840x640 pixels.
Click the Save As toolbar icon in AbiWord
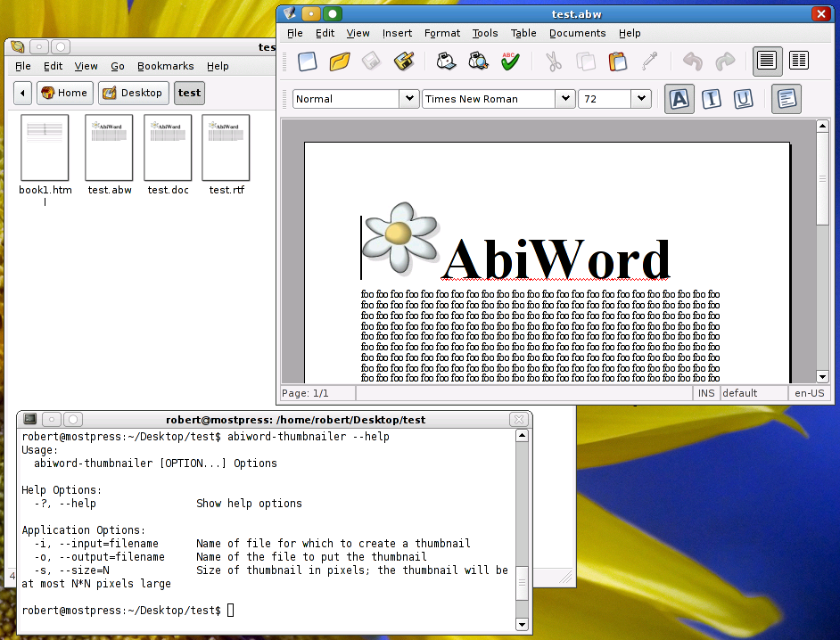pos(404,61)
